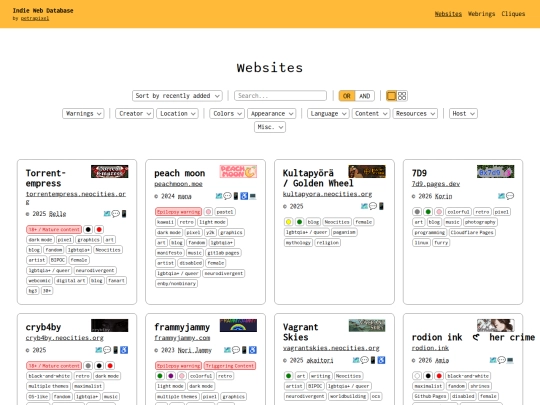Click the accessibility icon on cryb4by card
This screenshot has width=540, height=405.
pyautogui.click(x=124, y=350)
